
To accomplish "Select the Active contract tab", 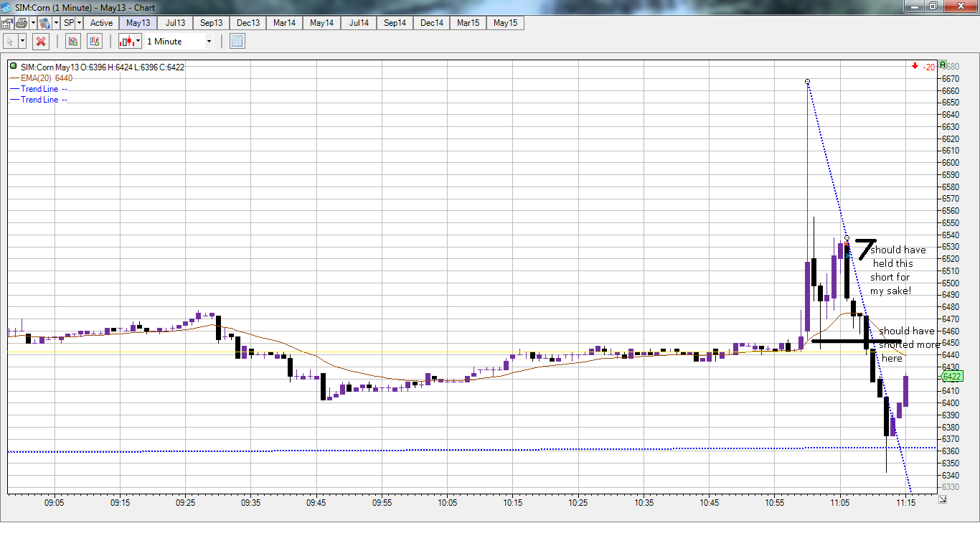I will point(101,23).
